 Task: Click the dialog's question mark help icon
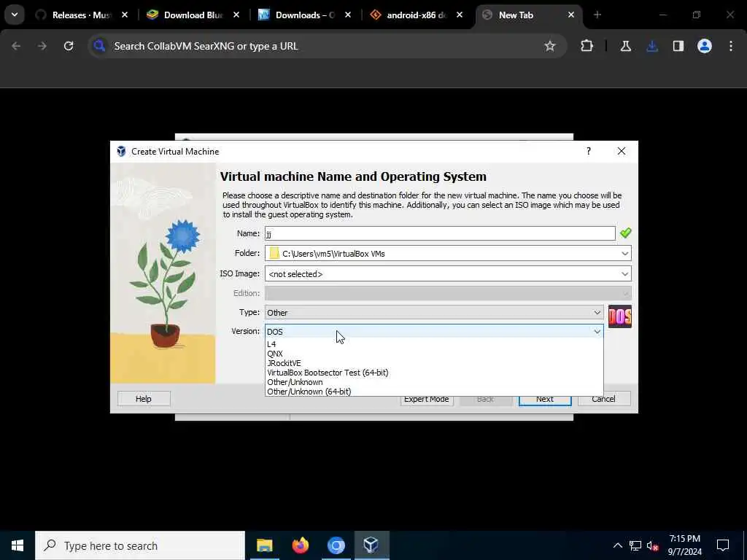pos(589,151)
